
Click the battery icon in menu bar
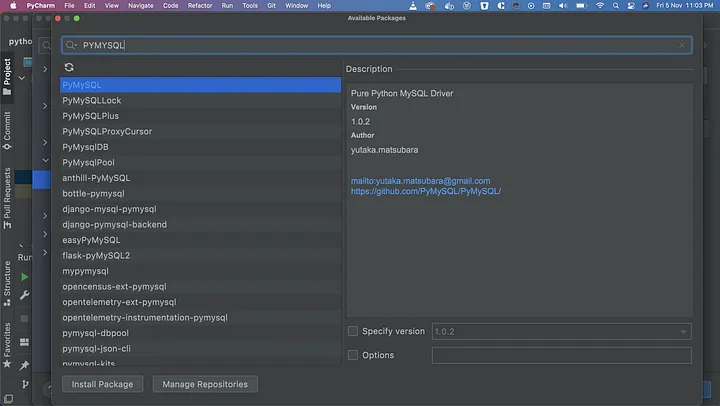point(581,6)
